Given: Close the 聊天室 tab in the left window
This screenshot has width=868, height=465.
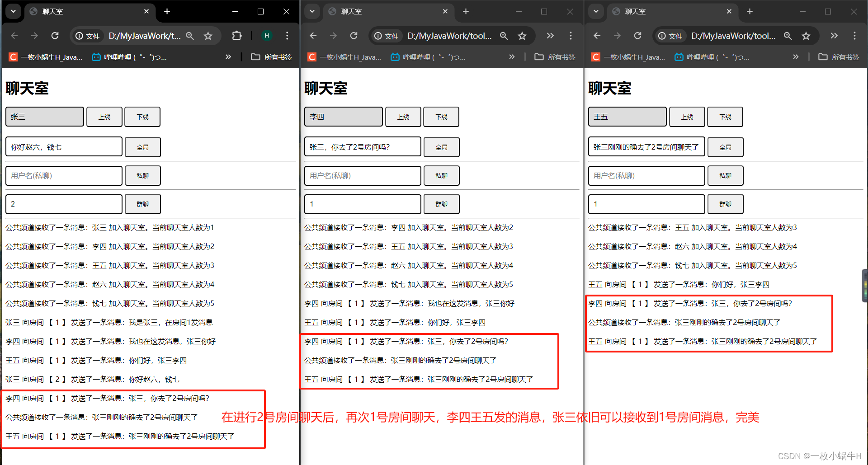Looking at the screenshot, I should 146,11.
